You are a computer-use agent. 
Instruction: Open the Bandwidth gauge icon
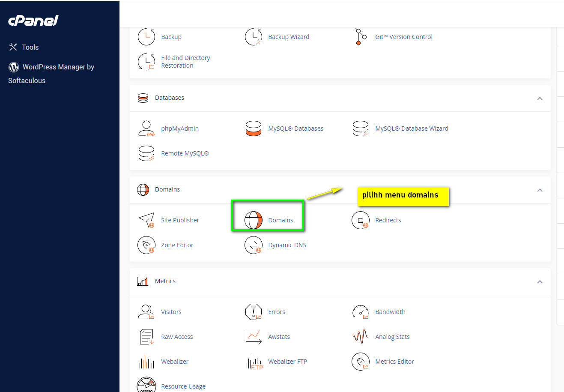click(361, 312)
